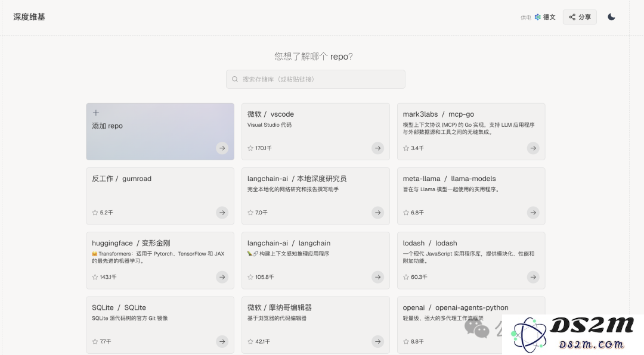Click 完全本地化的网络研究和报告撰写助手 text
Screen dimensions: 644x355
(x=293, y=189)
